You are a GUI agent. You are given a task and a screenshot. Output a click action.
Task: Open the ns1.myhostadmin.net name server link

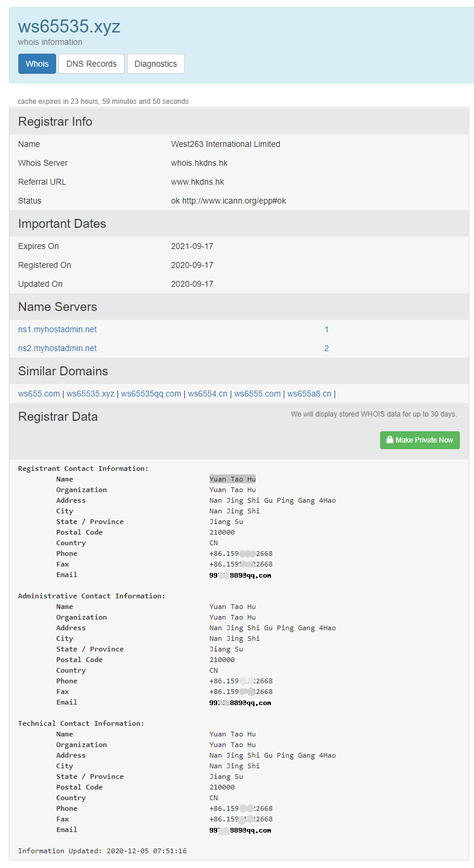(57, 329)
